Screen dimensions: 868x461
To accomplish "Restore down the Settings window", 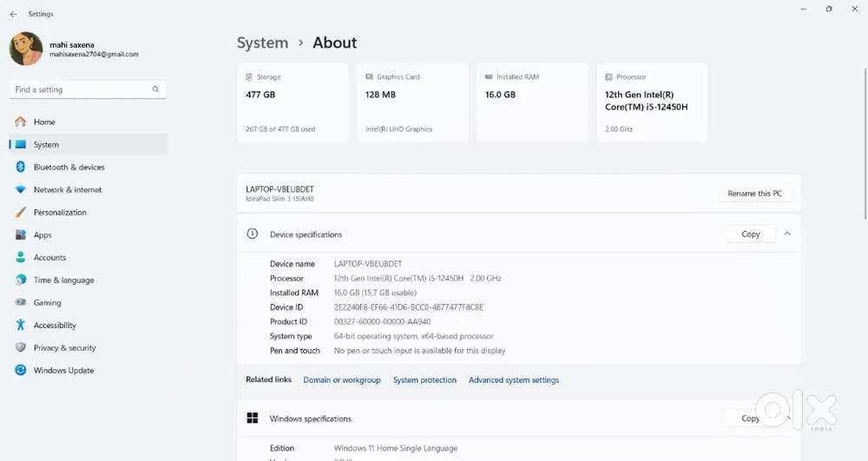I will (x=829, y=9).
